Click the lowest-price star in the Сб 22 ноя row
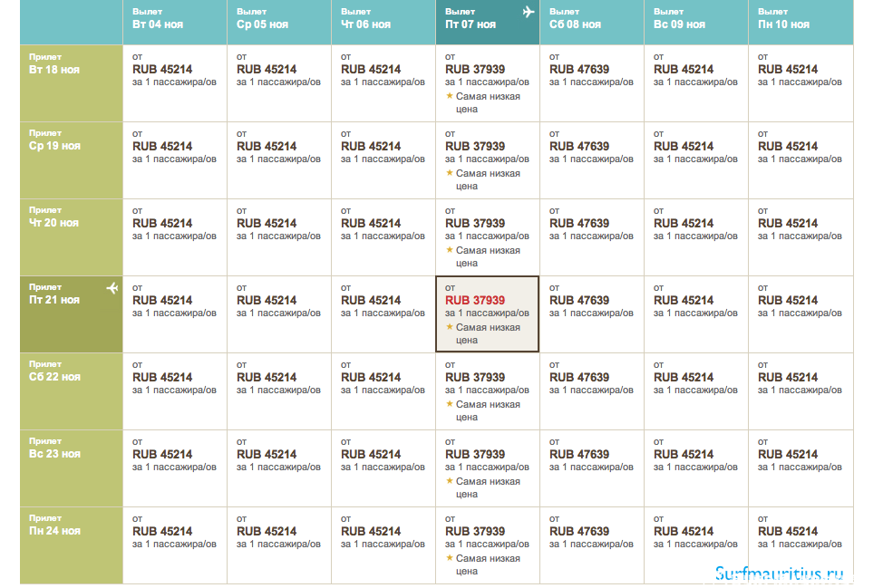The height and width of the screenshot is (588, 883). click(450, 404)
